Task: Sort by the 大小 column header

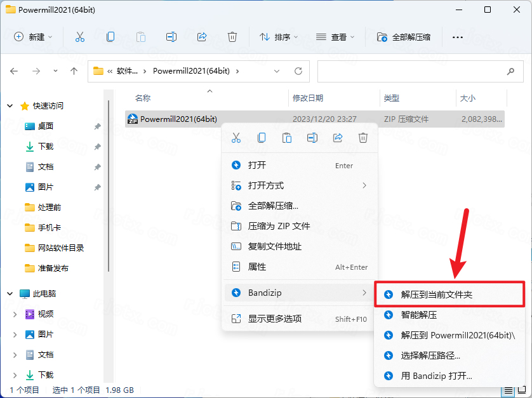Action: [x=467, y=98]
